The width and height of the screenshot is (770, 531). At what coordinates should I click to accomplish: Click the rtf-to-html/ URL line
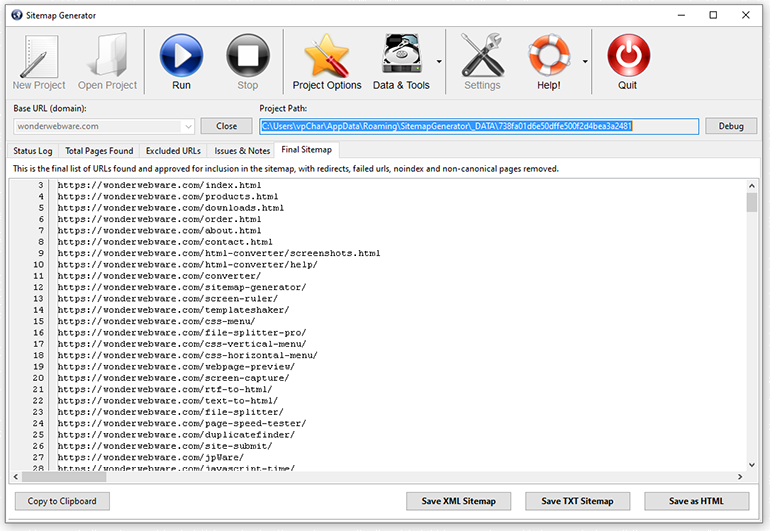tap(165, 389)
